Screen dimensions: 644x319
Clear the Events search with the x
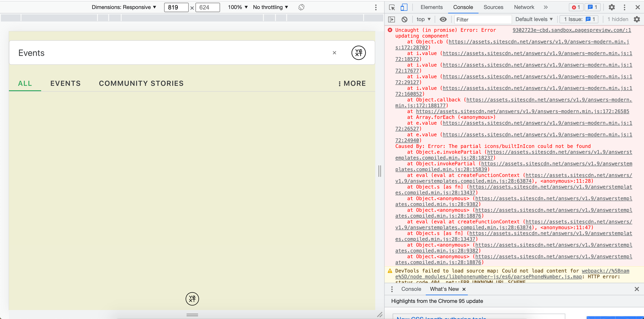pyautogui.click(x=335, y=53)
